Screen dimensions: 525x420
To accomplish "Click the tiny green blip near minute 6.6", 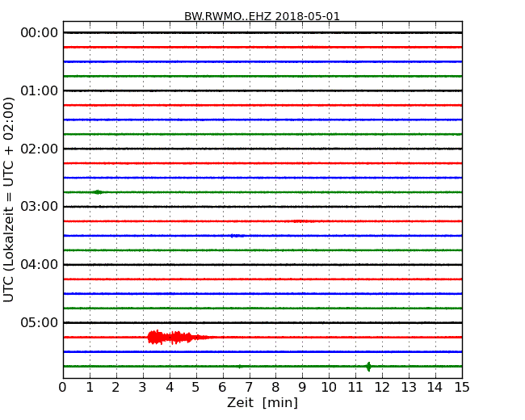I will (x=239, y=367).
